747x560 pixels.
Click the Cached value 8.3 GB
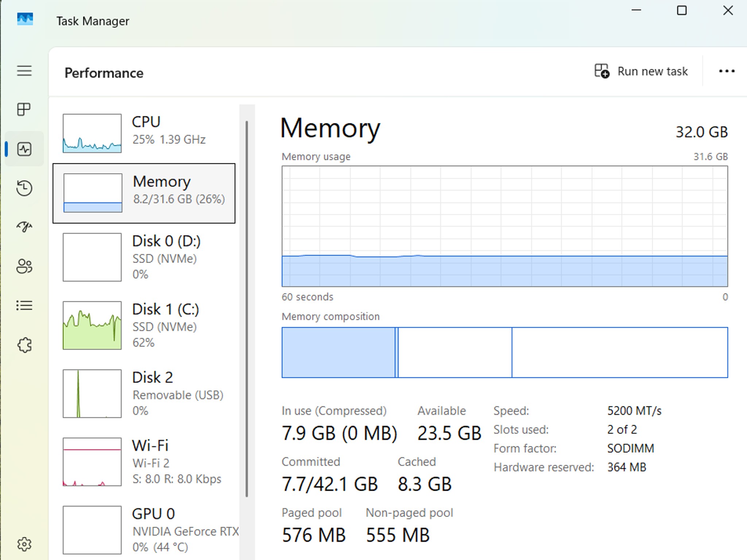point(425,485)
